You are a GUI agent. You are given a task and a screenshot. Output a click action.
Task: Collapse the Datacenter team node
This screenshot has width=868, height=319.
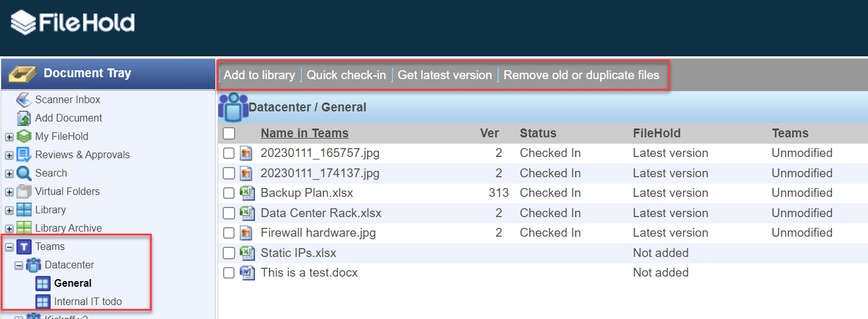coord(19,265)
